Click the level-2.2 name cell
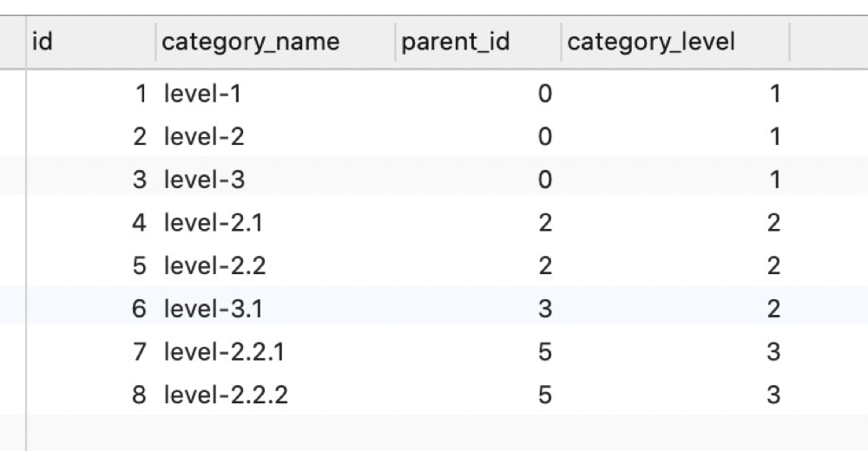 click(276, 265)
